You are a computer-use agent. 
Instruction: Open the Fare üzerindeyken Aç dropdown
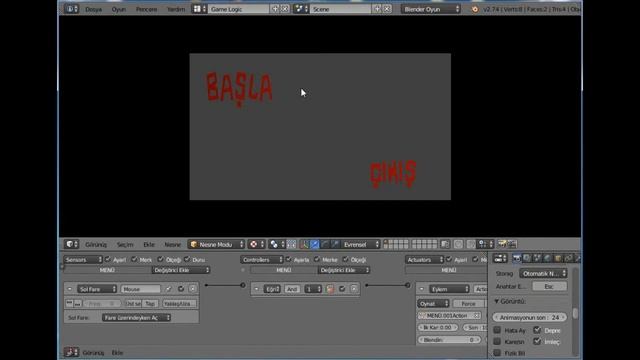pos(136,318)
